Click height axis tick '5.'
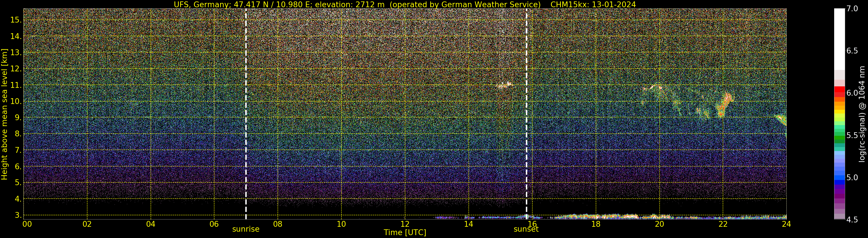The width and height of the screenshot is (868, 238). tap(18, 183)
